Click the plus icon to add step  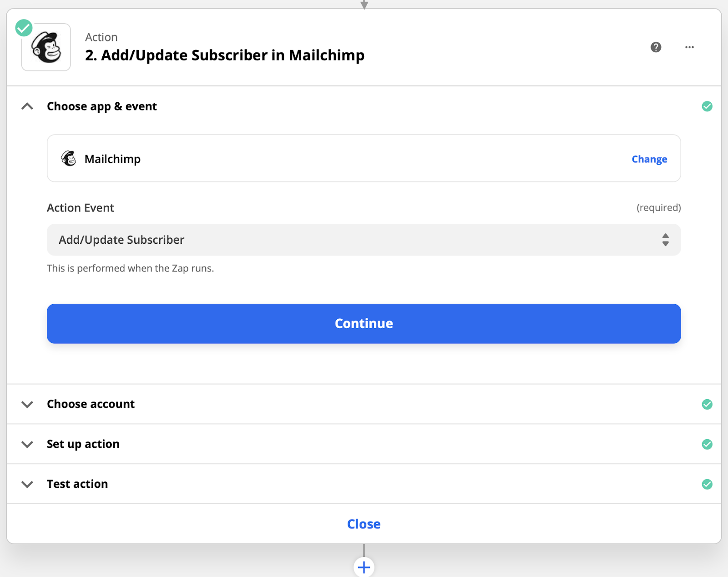[364, 567]
